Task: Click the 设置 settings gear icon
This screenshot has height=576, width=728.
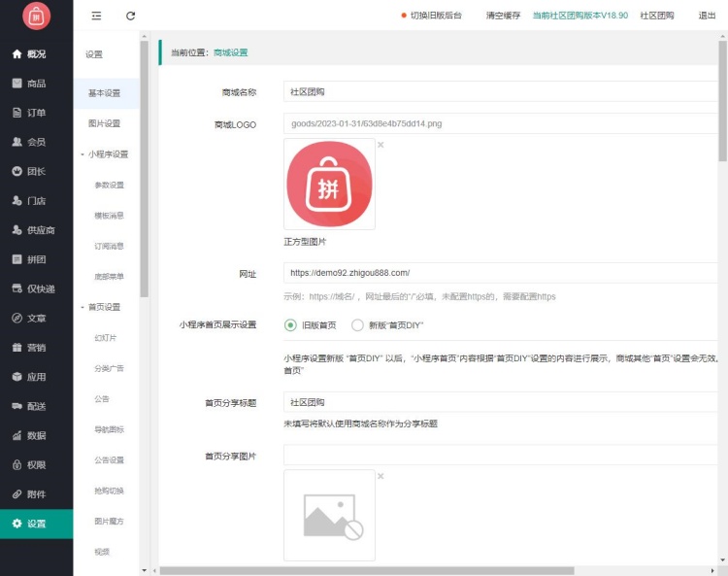Action: 17,524
